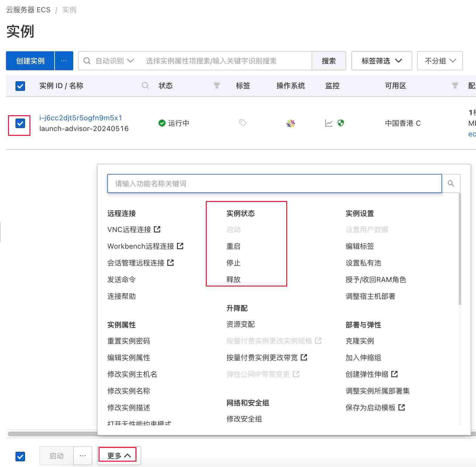This screenshot has height=467, width=476.
Task: Toggle the bottom bar select-all checkbox
Action: pos(20,456)
